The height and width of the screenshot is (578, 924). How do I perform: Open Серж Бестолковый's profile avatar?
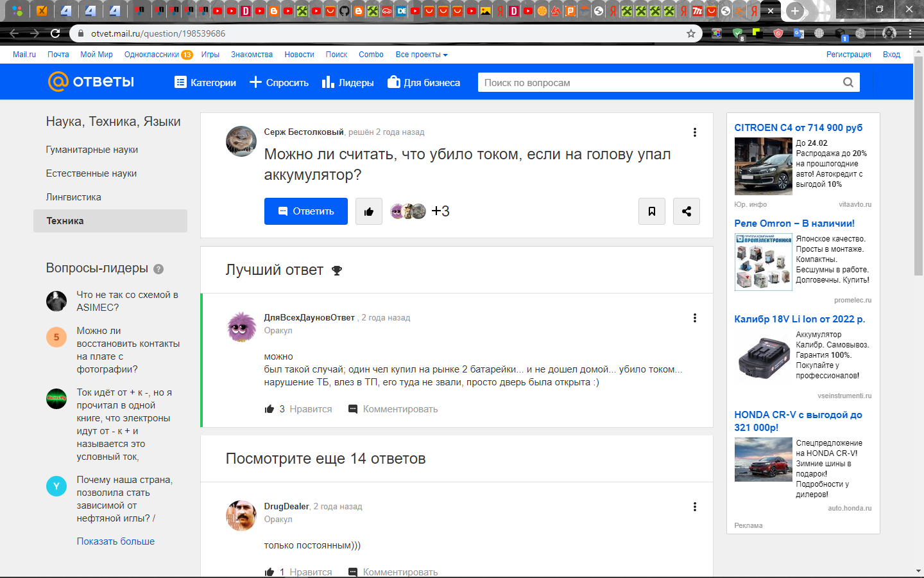(x=241, y=141)
